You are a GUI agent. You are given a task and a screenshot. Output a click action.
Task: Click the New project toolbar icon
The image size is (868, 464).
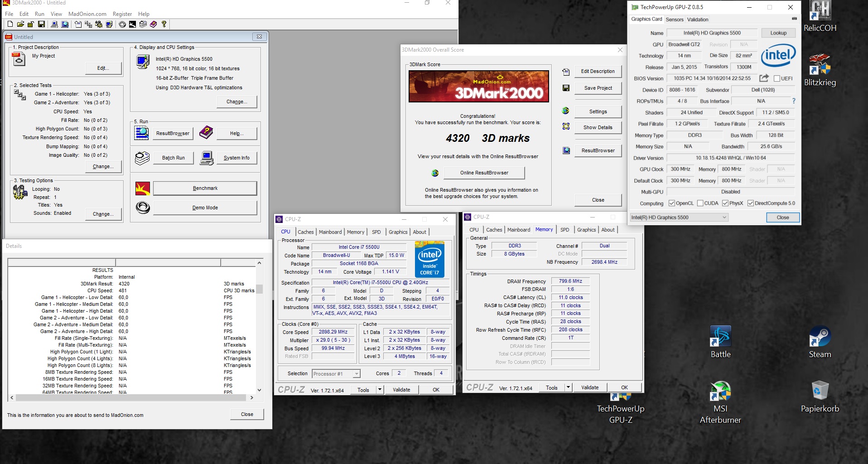10,24
